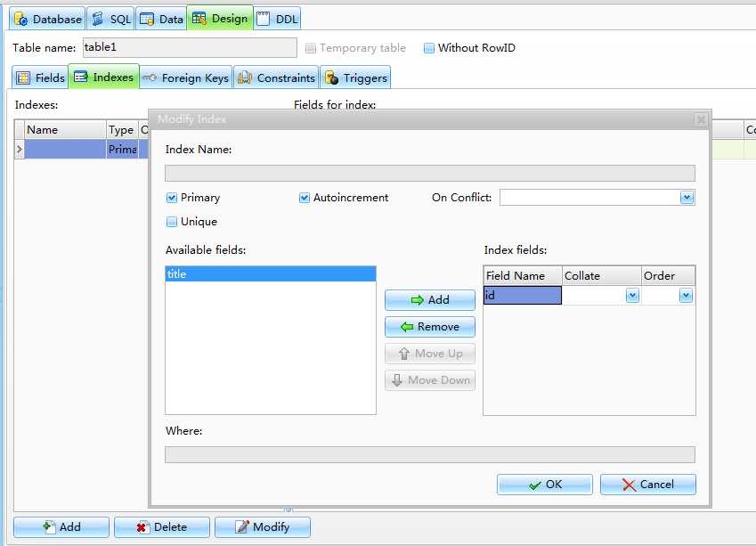
Task: Open the Collate dropdown for id
Action: (632, 295)
